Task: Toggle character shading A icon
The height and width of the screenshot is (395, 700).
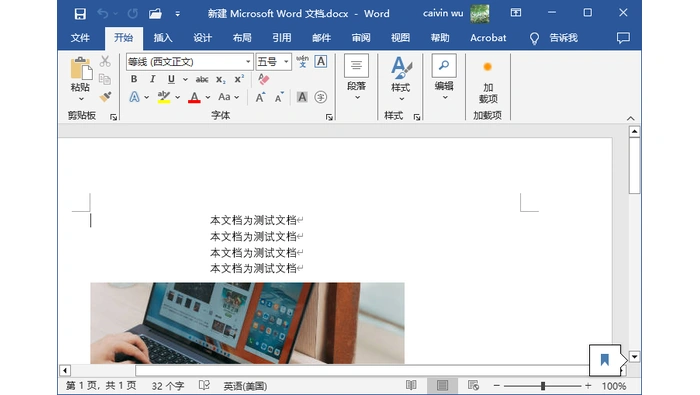Action: point(302,97)
